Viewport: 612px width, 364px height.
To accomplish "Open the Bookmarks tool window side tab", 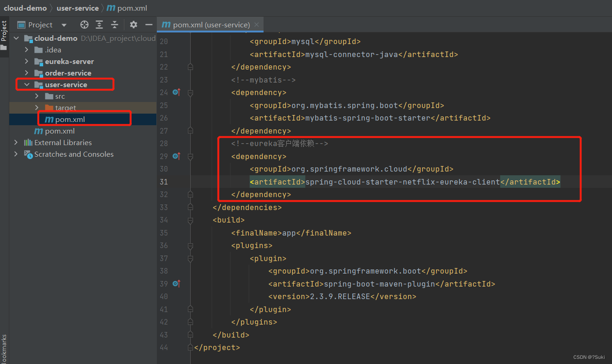I will [x=4, y=349].
